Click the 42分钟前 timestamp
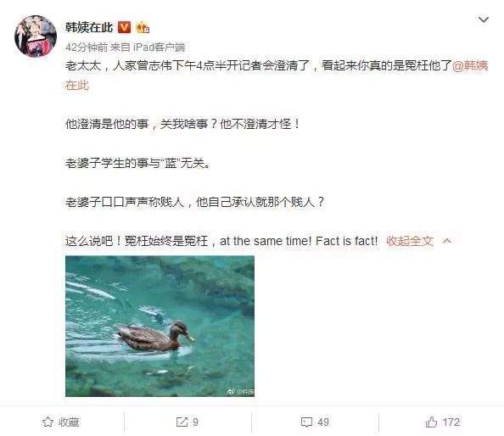The height and width of the screenshot is (436, 504). point(87,48)
